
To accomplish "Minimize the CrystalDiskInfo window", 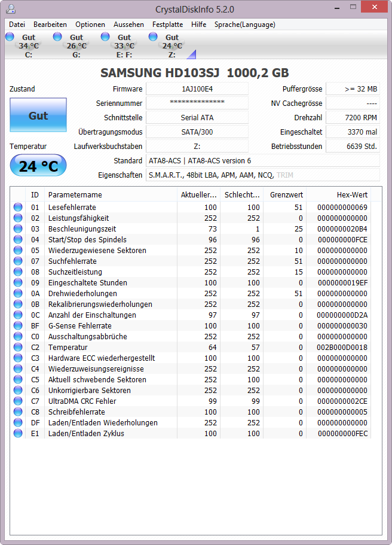I will coord(337,8).
